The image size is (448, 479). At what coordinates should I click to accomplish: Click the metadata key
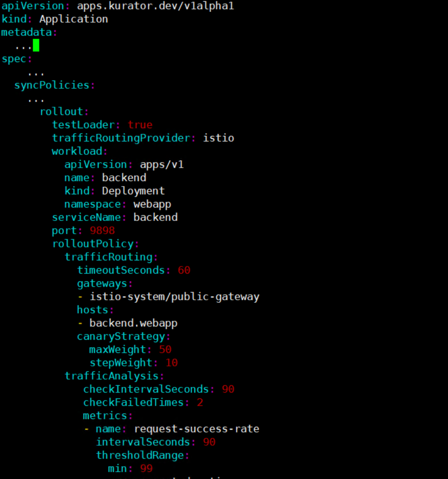pos(27,32)
